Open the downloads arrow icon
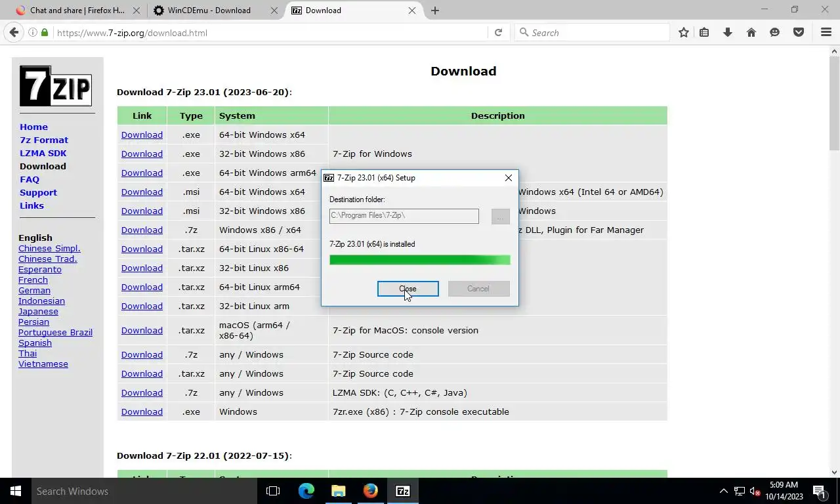The height and width of the screenshot is (504, 840). [727, 32]
